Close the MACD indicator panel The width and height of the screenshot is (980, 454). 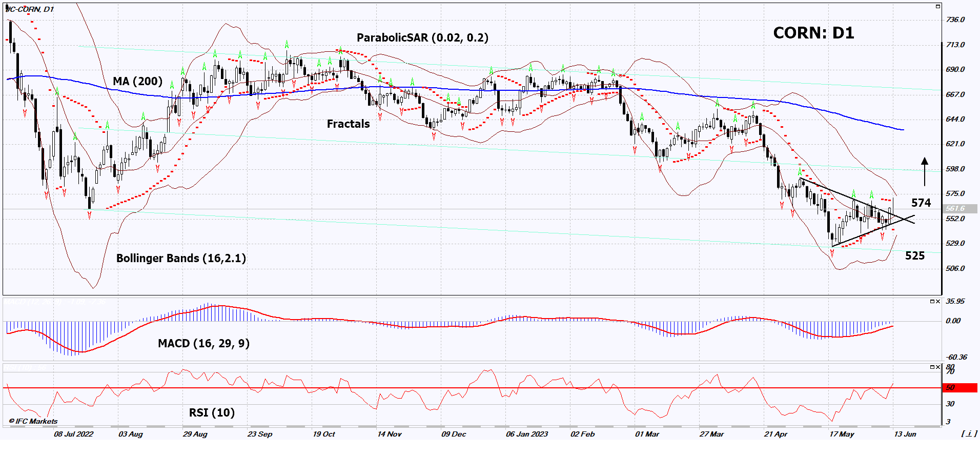(x=938, y=302)
